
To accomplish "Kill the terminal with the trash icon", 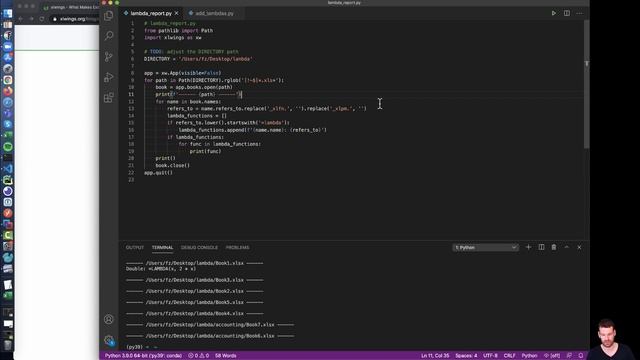I will tap(553, 247).
